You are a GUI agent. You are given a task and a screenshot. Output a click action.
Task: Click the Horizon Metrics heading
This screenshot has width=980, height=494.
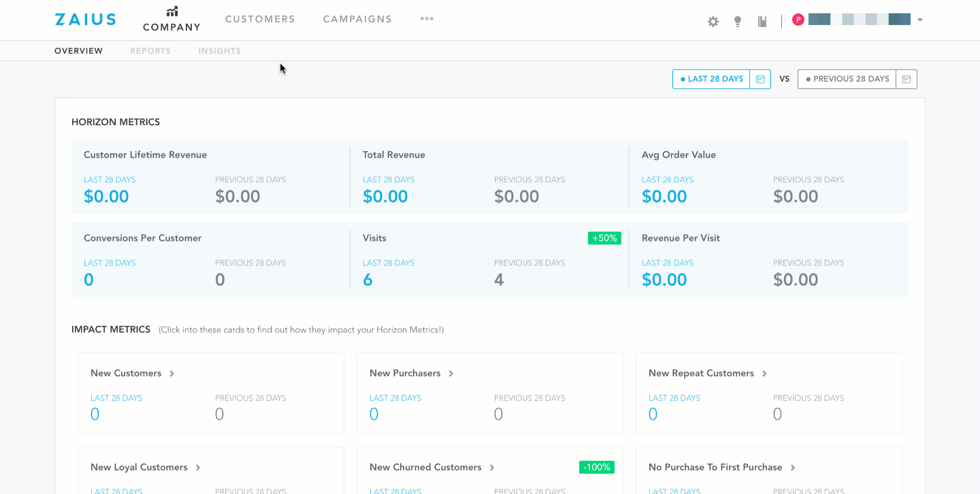pos(116,122)
